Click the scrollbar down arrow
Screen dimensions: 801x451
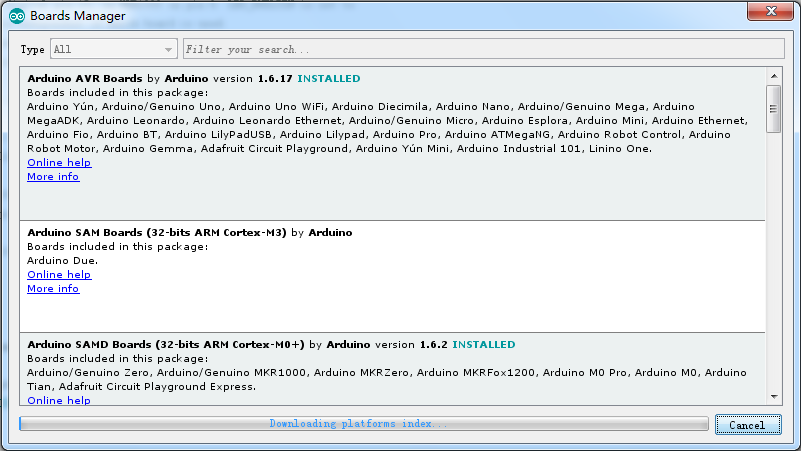774,397
